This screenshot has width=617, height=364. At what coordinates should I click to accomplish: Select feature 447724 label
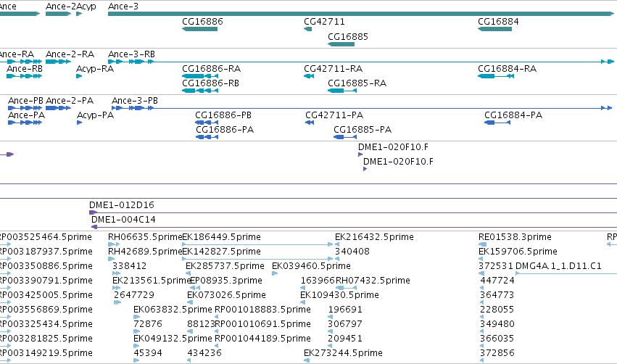tap(497, 281)
